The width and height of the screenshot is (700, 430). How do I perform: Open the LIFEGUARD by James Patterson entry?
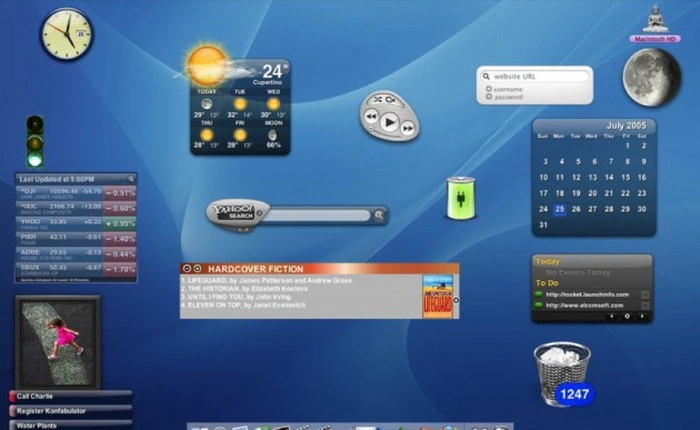[x=266, y=280]
